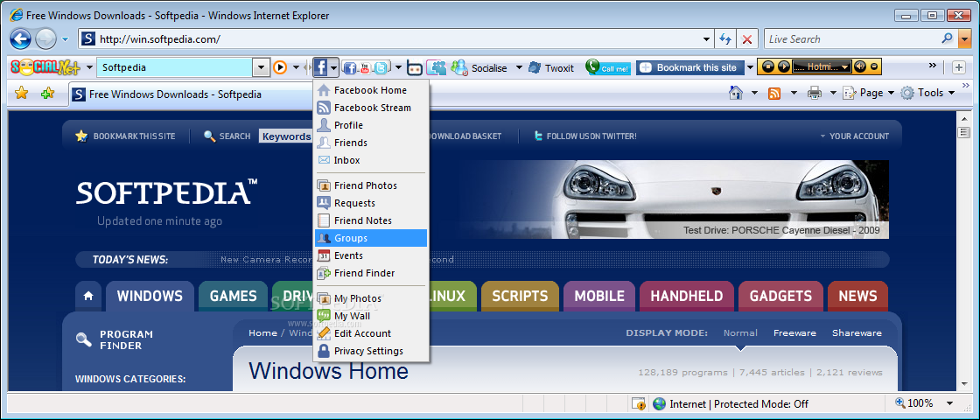This screenshot has height=420, width=980.
Task: Click BOOKMARK THIS SITE page link
Action: (x=126, y=136)
